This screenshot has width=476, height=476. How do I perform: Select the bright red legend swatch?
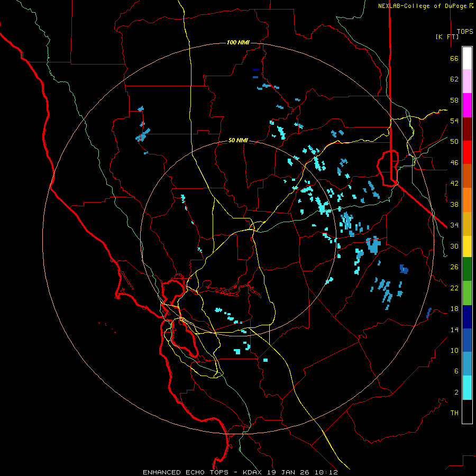[x=467, y=152]
